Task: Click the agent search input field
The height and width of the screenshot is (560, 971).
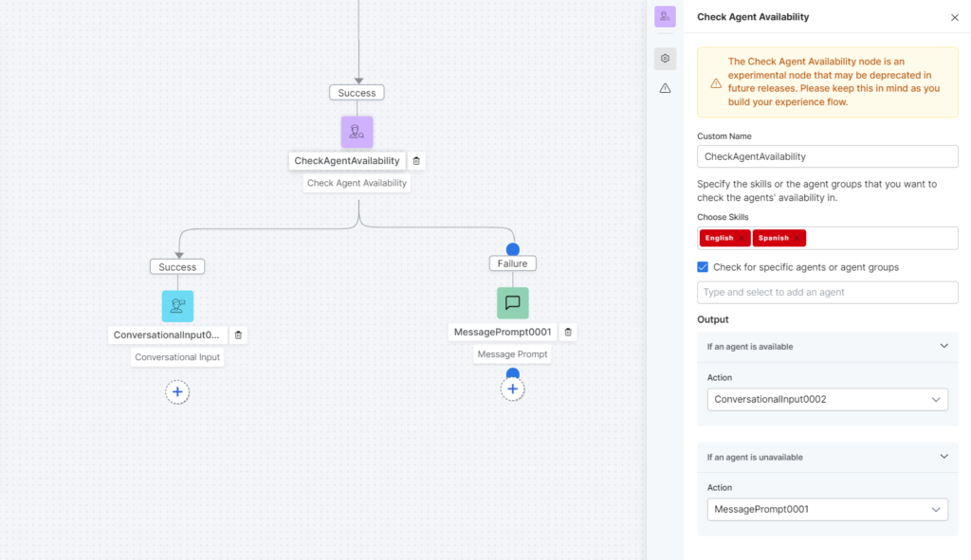Action: (827, 292)
